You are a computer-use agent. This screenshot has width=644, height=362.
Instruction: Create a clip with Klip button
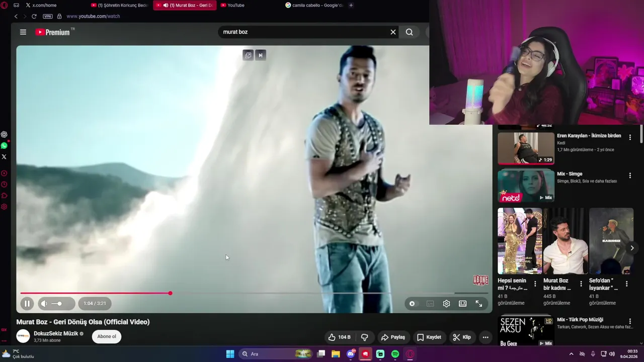tap(462, 337)
